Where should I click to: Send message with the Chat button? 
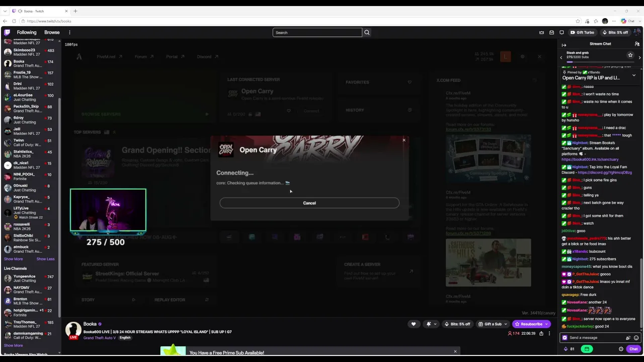pos(633,349)
